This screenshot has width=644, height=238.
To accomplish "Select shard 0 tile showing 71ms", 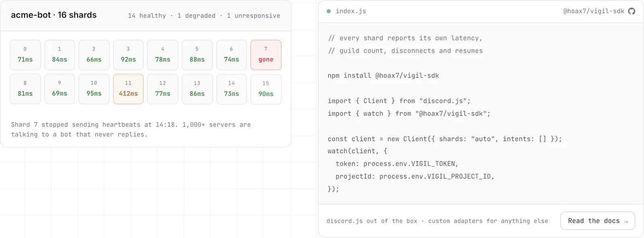I will coord(25,55).
